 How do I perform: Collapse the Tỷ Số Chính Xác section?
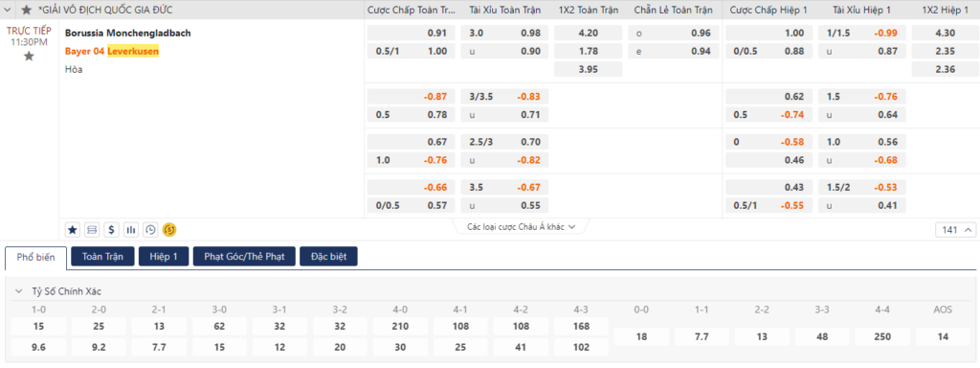click(x=19, y=291)
